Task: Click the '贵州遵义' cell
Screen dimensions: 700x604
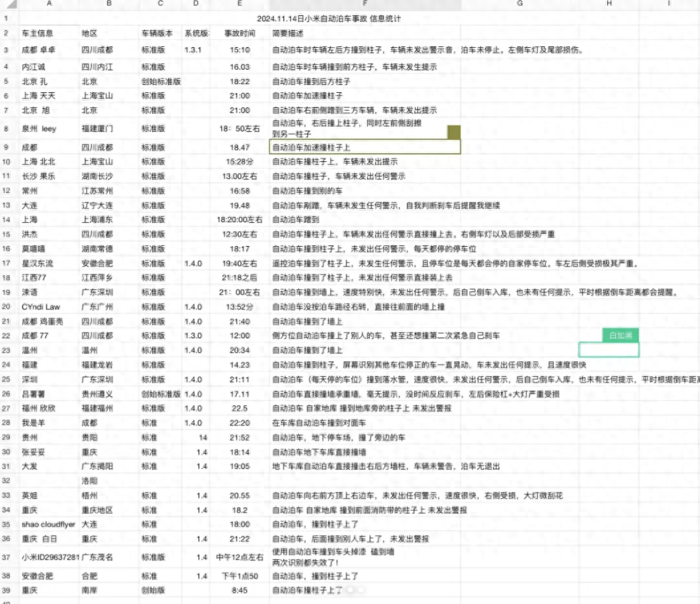Action: pos(98,394)
